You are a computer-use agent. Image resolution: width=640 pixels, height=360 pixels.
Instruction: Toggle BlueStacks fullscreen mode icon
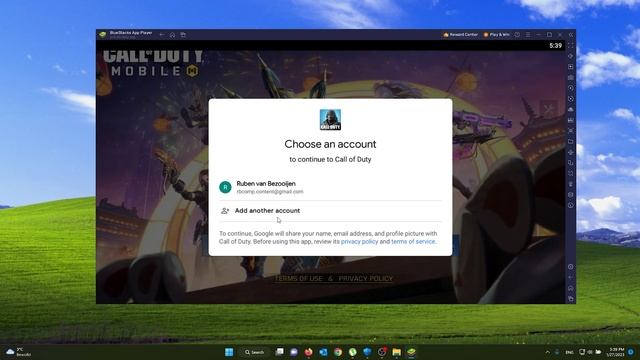(571, 46)
